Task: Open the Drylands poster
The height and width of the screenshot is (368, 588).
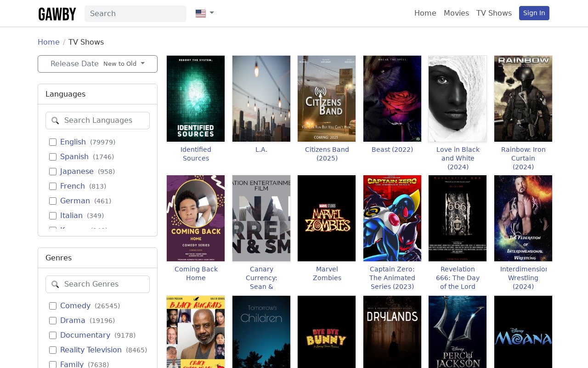Action: (392, 332)
